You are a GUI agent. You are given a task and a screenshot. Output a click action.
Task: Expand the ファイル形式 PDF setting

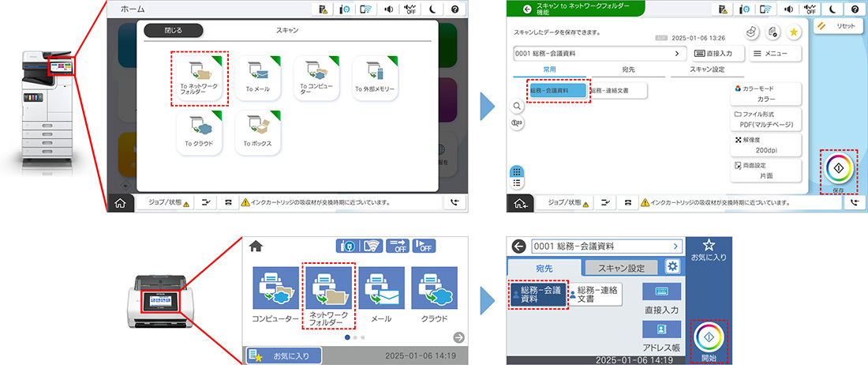(x=765, y=119)
